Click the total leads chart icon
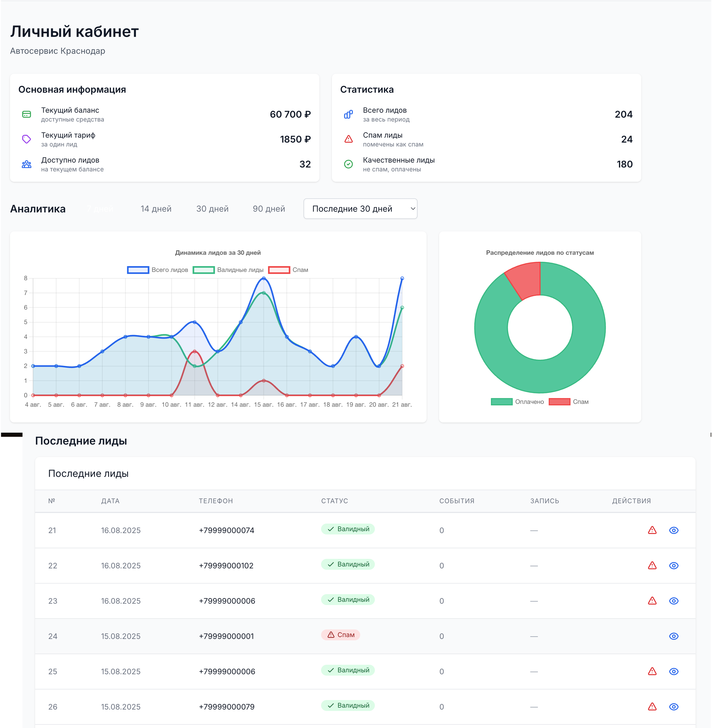The width and height of the screenshot is (712, 728). point(348,114)
